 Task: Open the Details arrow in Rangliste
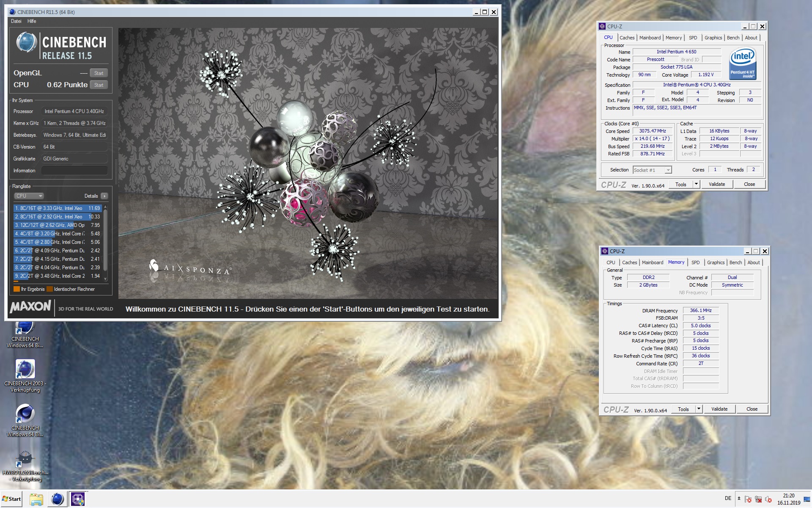point(104,196)
